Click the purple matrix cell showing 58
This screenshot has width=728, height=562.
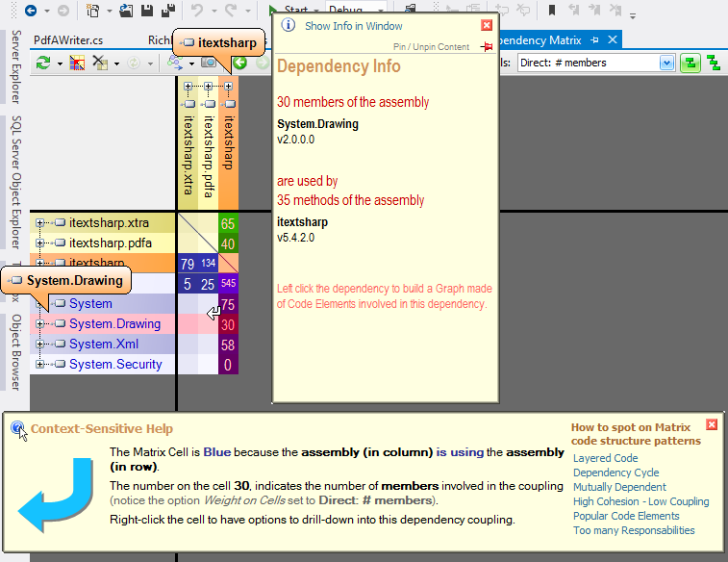(x=228, y=345)
